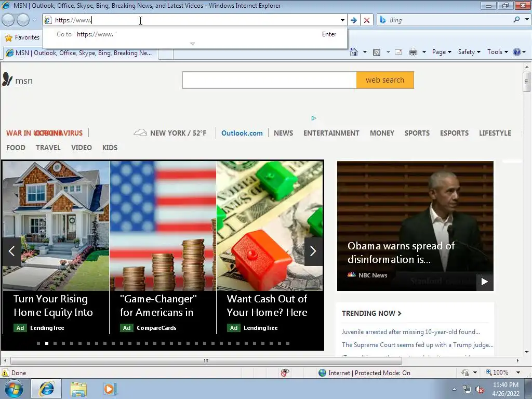The width and height of the screenshot is (532, 399).
Task: Click the privacy report eye icon in status bar
Action: (x=285, y=373)
